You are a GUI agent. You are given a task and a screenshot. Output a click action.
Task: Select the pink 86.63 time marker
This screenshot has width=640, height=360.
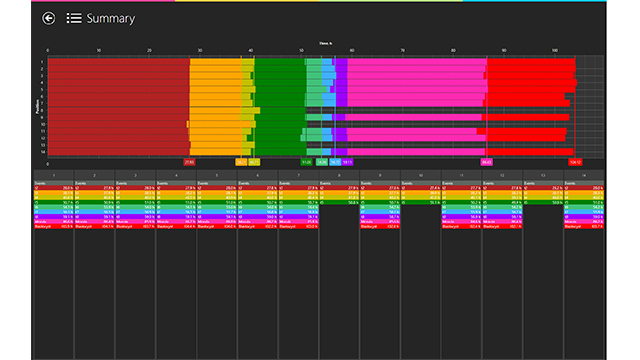487,162
